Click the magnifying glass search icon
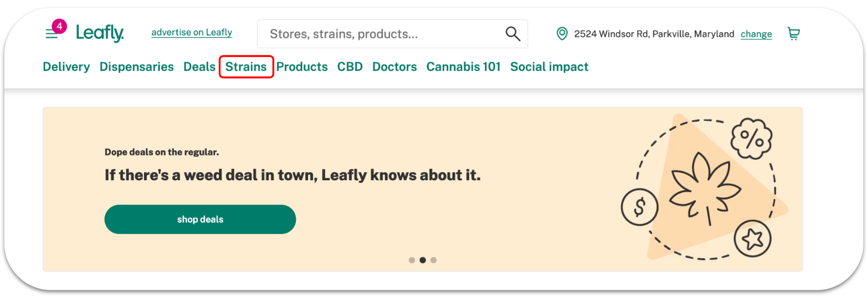 (x=513, y=34)
